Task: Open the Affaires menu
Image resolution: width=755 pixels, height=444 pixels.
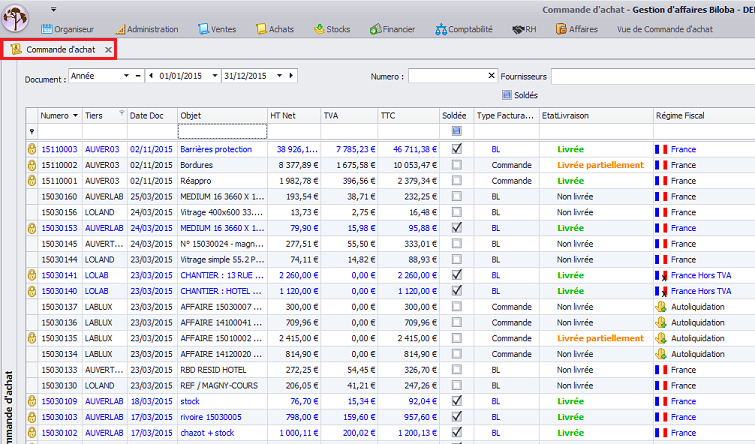Action: tap(577, 29)
